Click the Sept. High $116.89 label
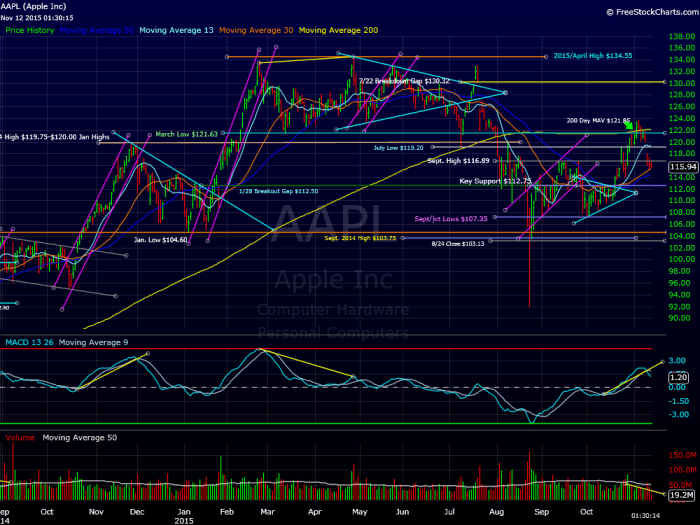 [458, 161]
